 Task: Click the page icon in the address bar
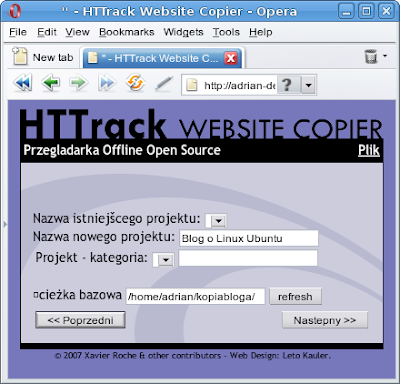click(192, 85)
